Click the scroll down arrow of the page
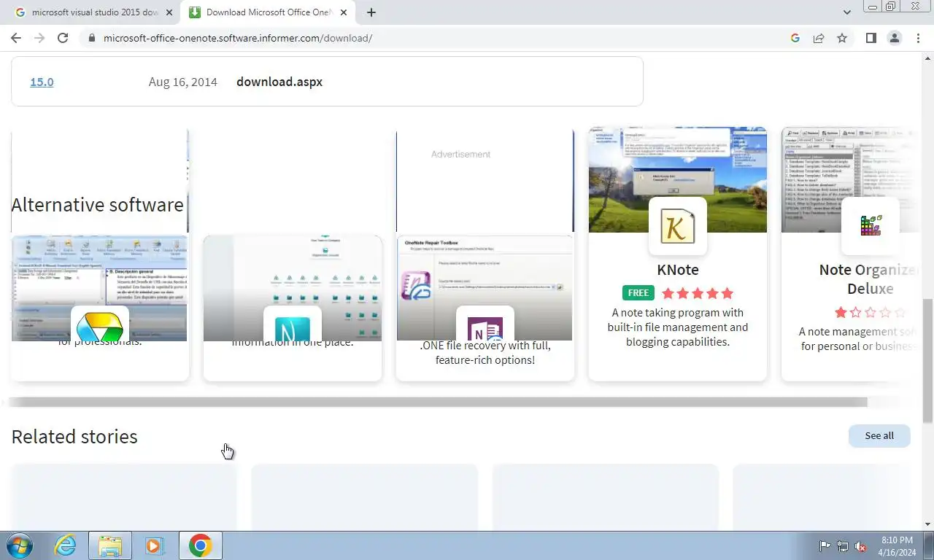934x560 pixels. pos(927,524)
